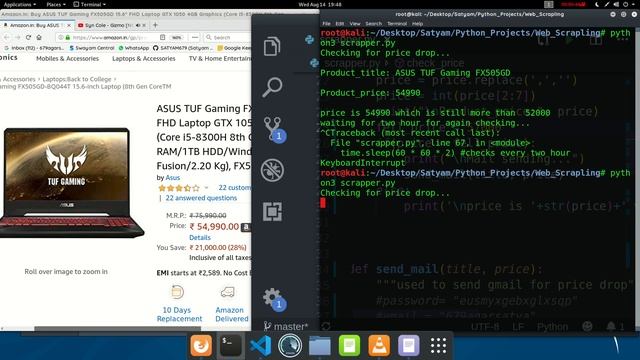Open the 22 answered questions link

(x=201, y=198)
